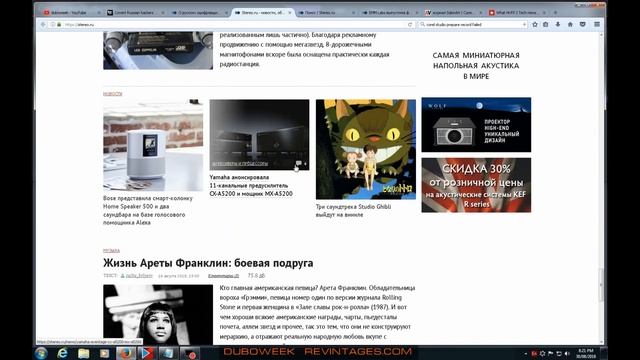640x360 pixels.
Task: Open Studio Ghibli Totoro catbus image
Action: (366, 149)
